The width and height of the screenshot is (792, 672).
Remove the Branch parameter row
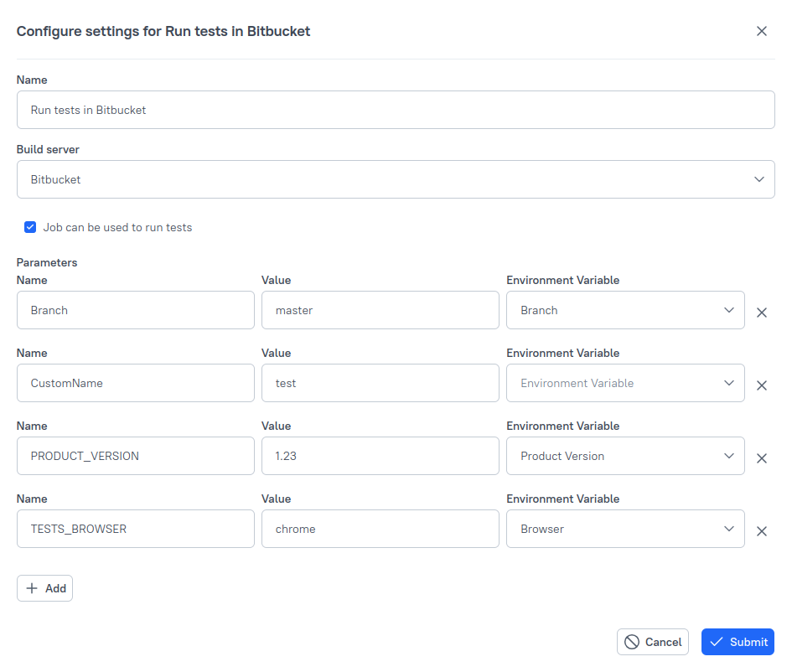[x=762, y=313]
